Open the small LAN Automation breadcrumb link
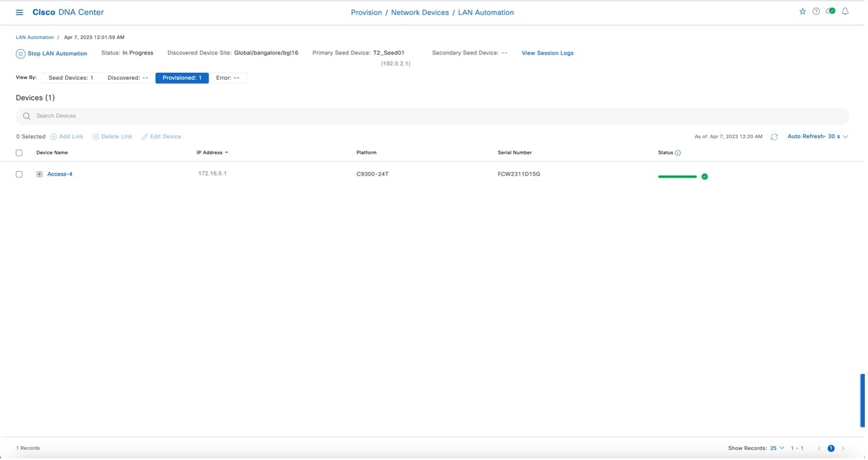Image resolution: width=868 pixels, height=460 pixels. coord(35,38)
